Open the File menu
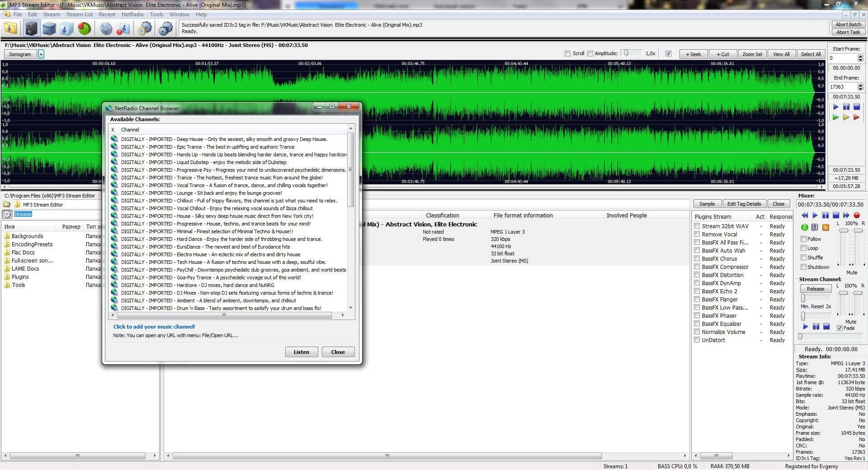868x470 pixels. 18,14
